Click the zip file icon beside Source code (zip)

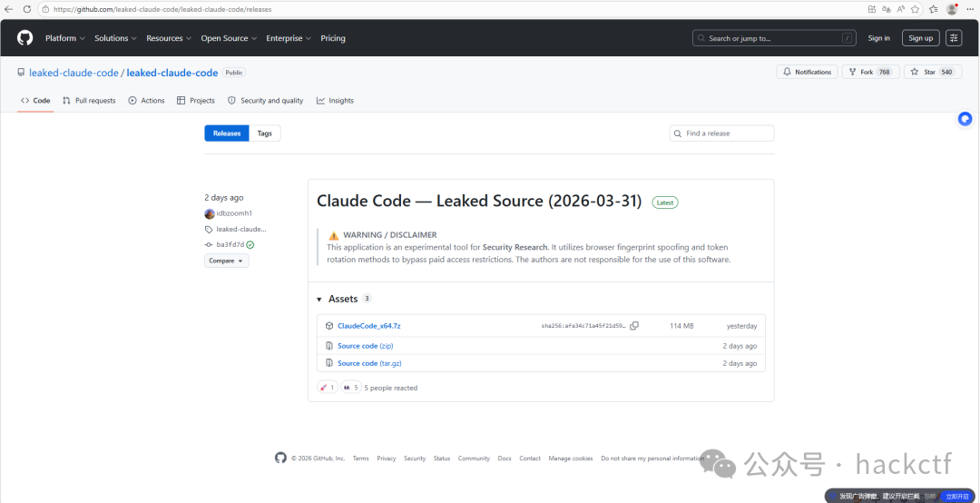tap(329, 346)
